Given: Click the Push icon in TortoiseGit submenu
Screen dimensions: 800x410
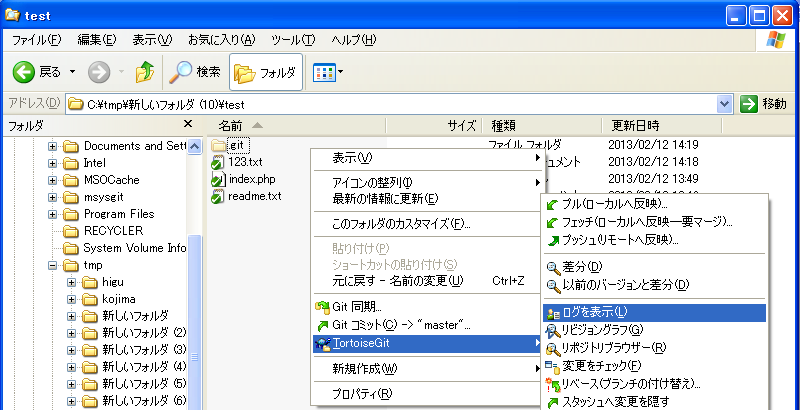Looking at the screenshot, I should pos(552,240).
